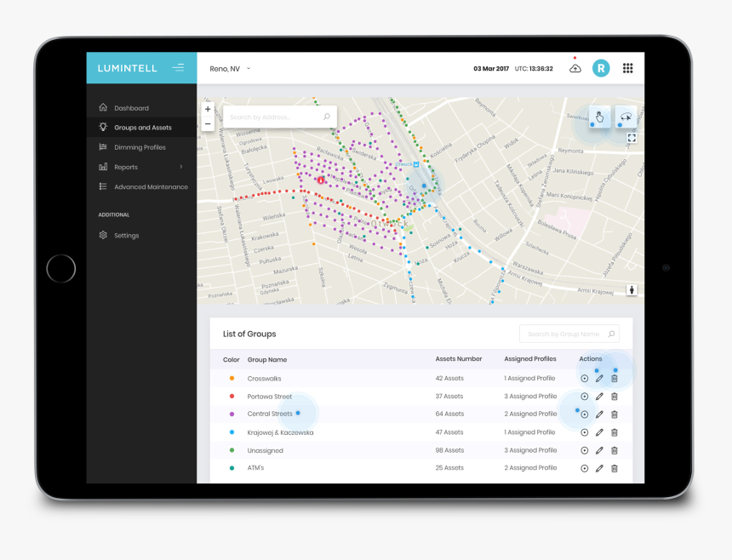The height and width of the screenshot is (560, 732).
Task: Collapse sidebar using hamburger icon
Action: tap(178, 68)
